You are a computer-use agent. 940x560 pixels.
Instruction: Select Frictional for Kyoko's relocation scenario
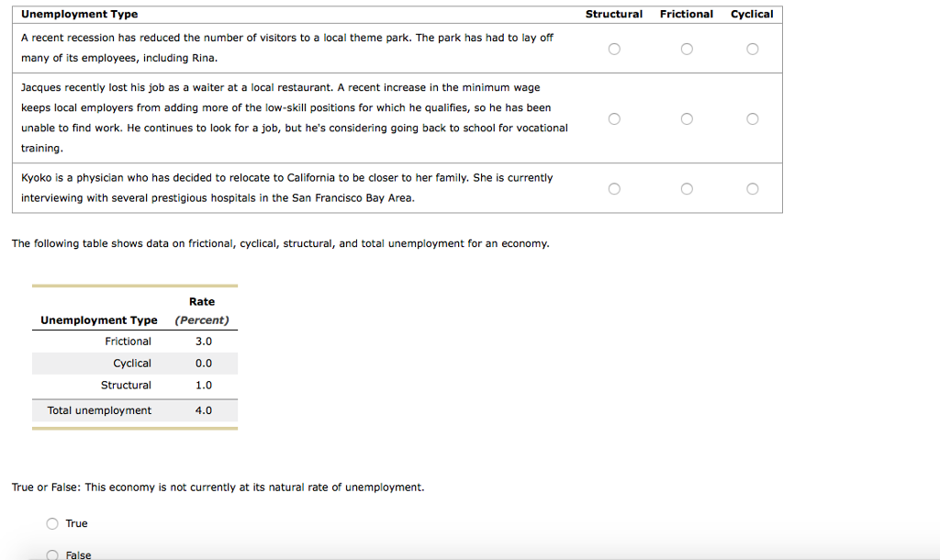click(686, 188)
